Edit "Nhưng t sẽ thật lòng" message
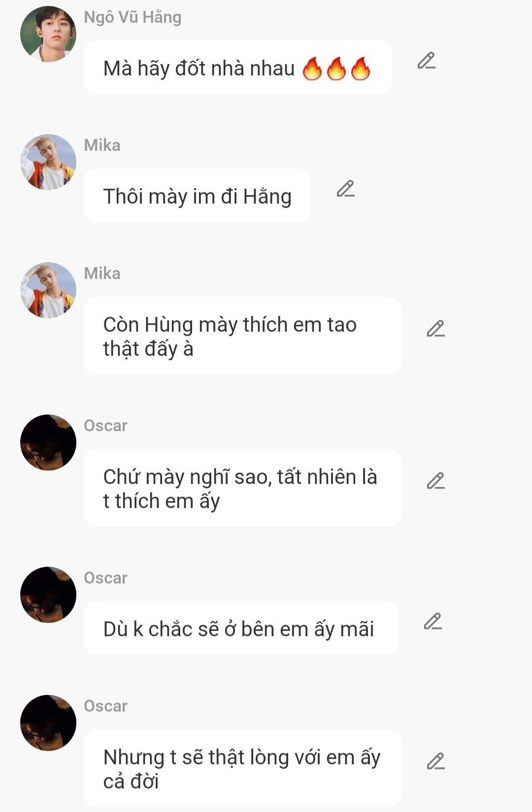The height and width of the screenshot is (812, 532). (436, 762)
